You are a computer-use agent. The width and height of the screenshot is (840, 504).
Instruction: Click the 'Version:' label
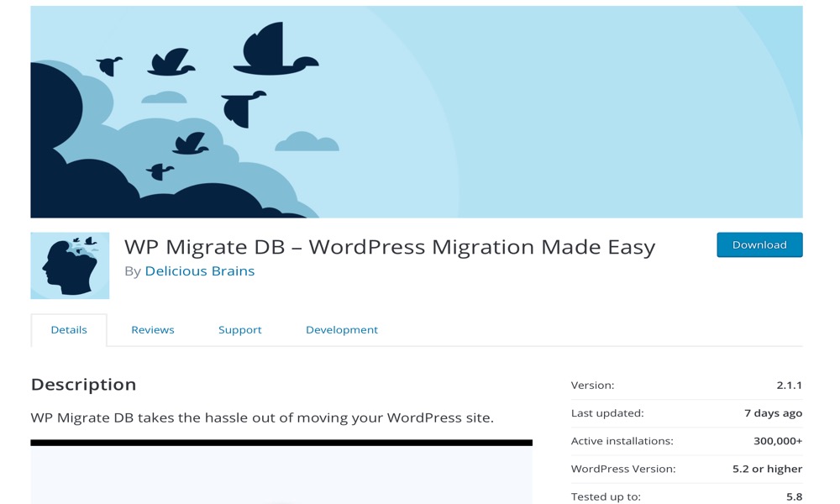[x=592, y=385]
